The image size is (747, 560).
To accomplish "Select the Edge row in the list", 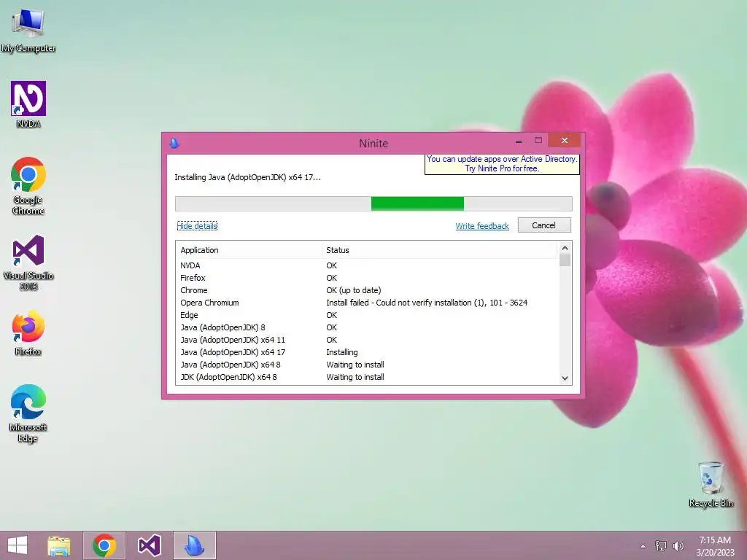I will [x=367, y=315].
